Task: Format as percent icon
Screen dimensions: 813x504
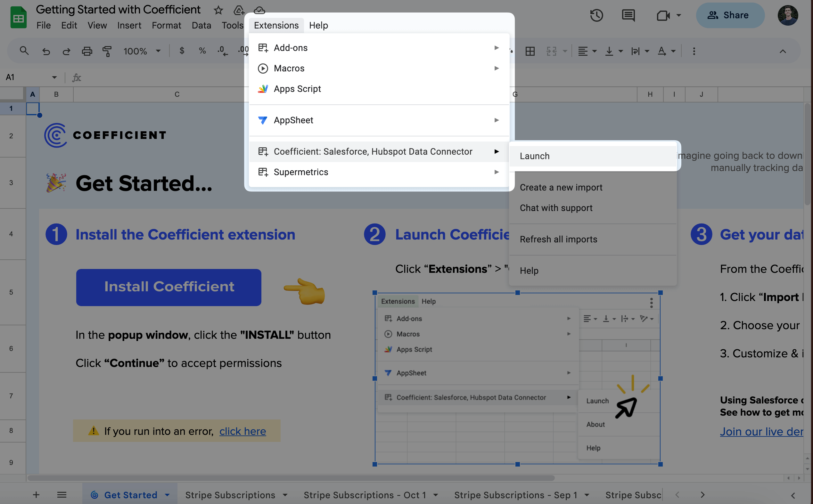Action: pos(202,51)
